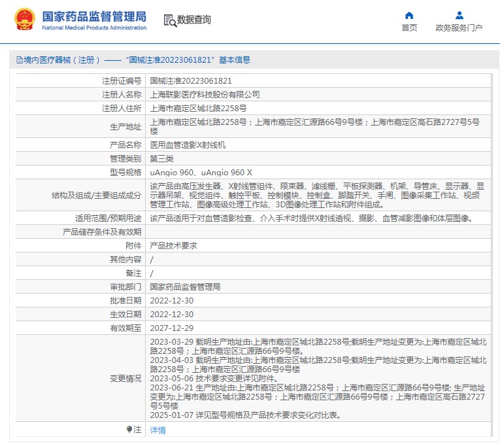Click the National Medical Products Administration subtitle
The width and height of the screenshot is (500, 448).
click(x=94, y=27)
